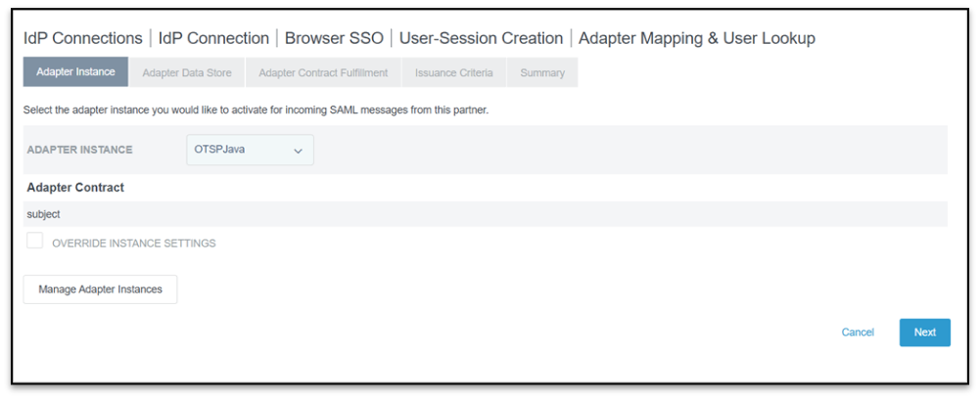Click the Adapter Contract section heading
Screen dimensions: 980x399
pos(75,187)
